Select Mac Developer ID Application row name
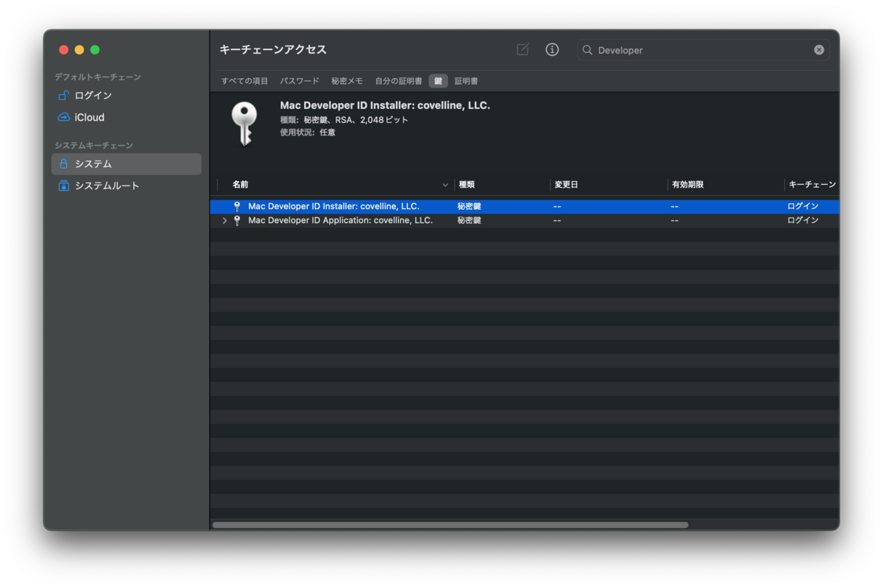 click(x=340, y=221)
